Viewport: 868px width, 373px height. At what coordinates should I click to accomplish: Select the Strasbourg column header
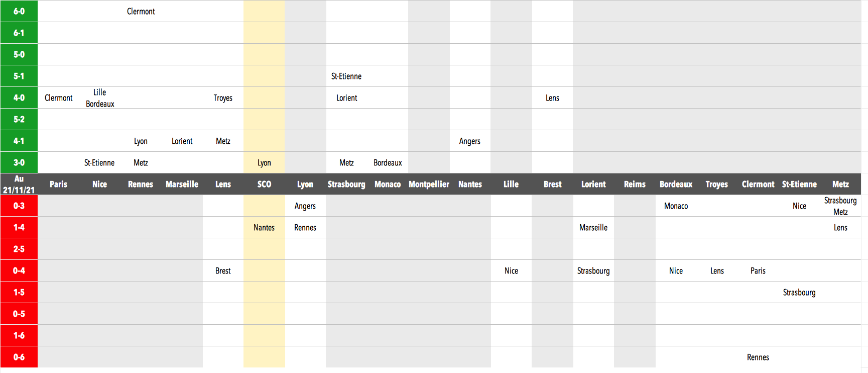click(346, 184)
